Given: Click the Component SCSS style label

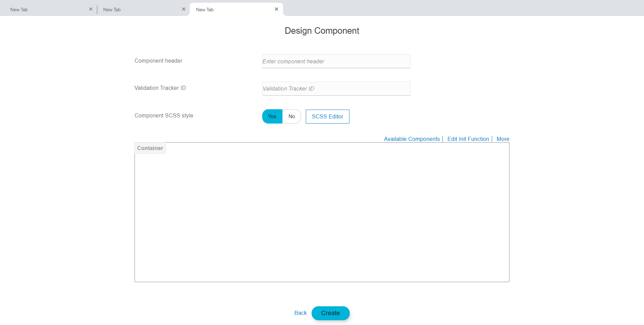Looking at the screenshot, I should (x=164, y=115).
